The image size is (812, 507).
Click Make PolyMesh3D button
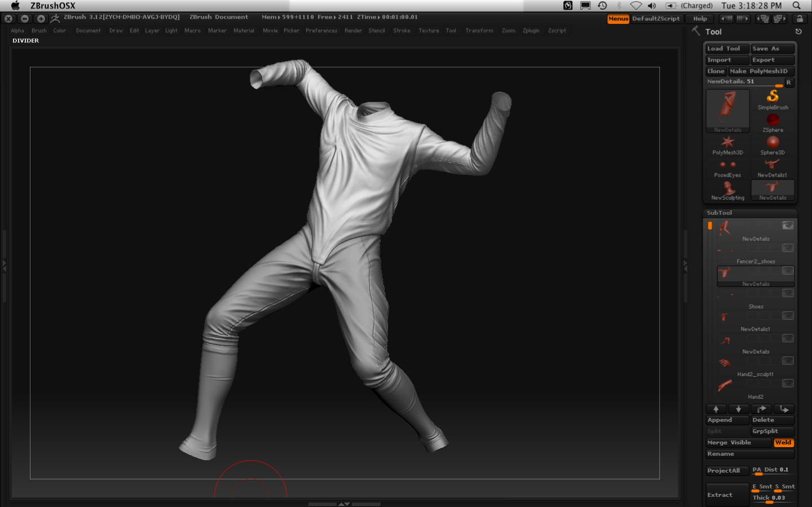tap(761, 71)
